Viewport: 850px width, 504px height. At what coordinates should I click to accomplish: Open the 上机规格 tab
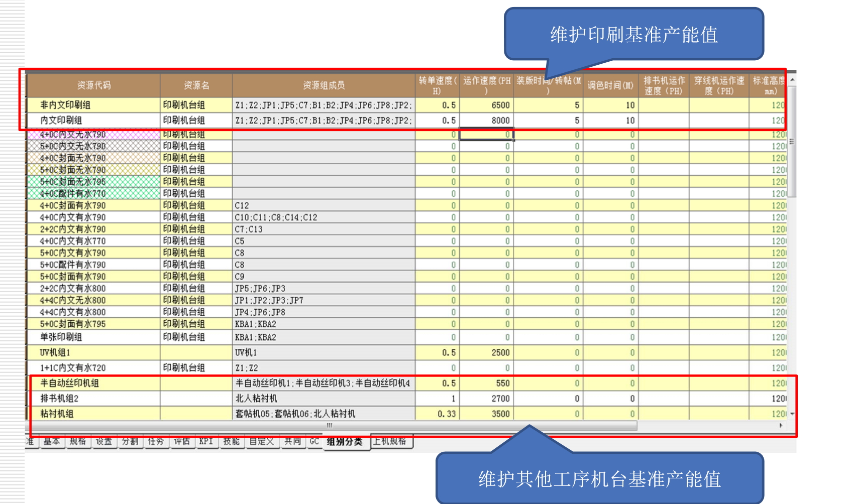391,442
